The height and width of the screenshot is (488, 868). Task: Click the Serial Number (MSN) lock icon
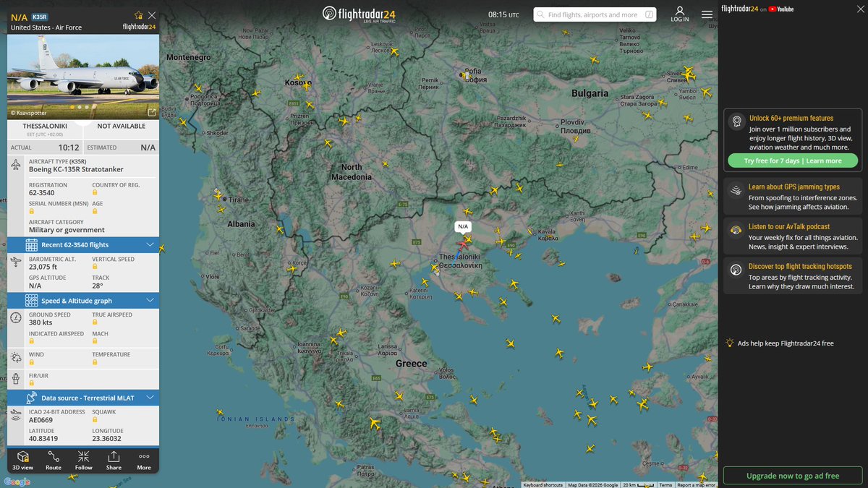[x=32, y=212]
